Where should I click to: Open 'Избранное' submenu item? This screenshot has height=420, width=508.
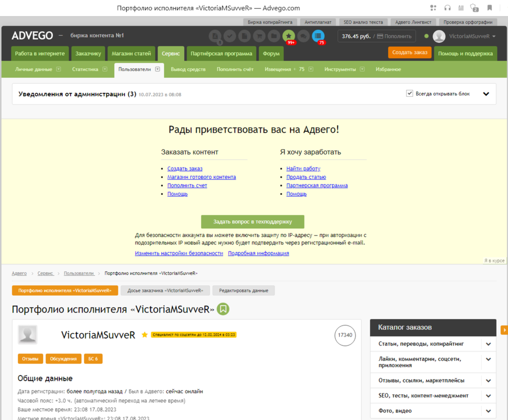(x=388, y=69)
